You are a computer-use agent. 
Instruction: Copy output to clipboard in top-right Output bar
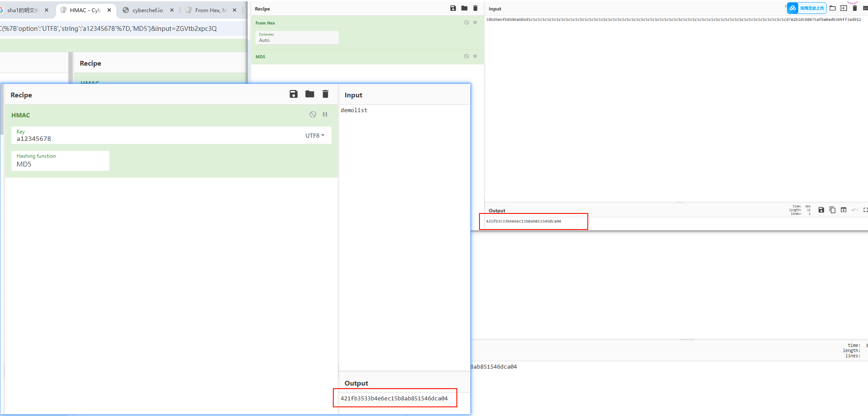click(832, 210)
